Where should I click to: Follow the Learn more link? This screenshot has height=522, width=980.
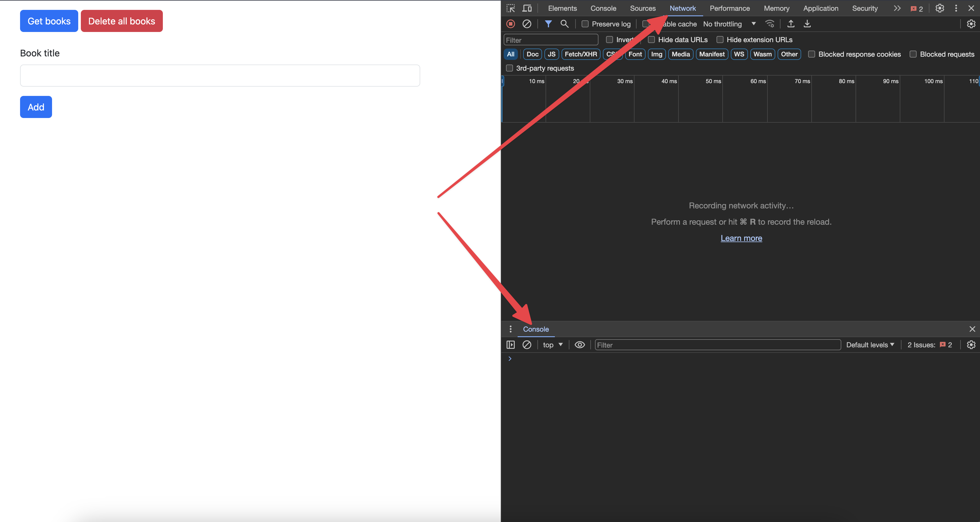(741, 238)
